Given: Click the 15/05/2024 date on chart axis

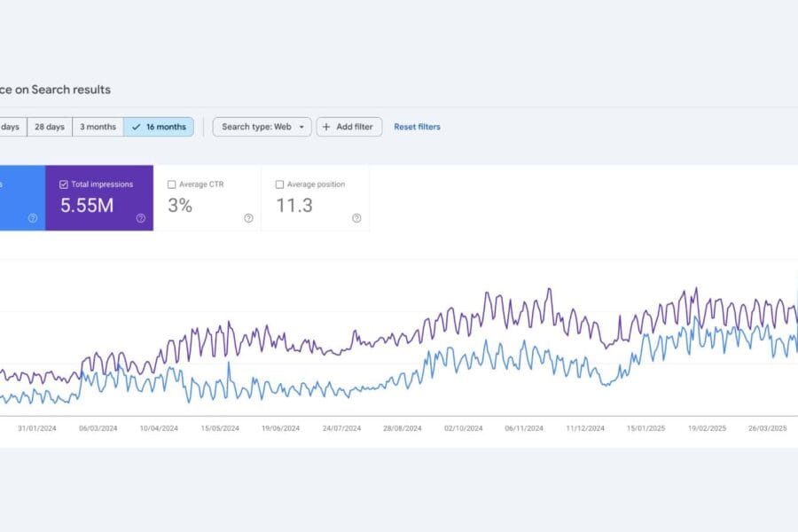Looking at the screenshot, I should click(x=220, y=428).
